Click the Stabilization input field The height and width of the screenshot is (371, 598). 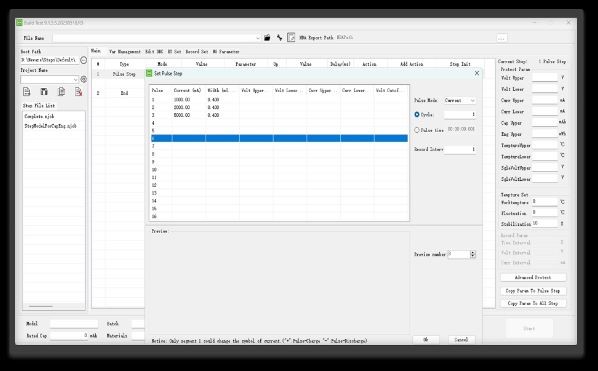coord(545,223)
